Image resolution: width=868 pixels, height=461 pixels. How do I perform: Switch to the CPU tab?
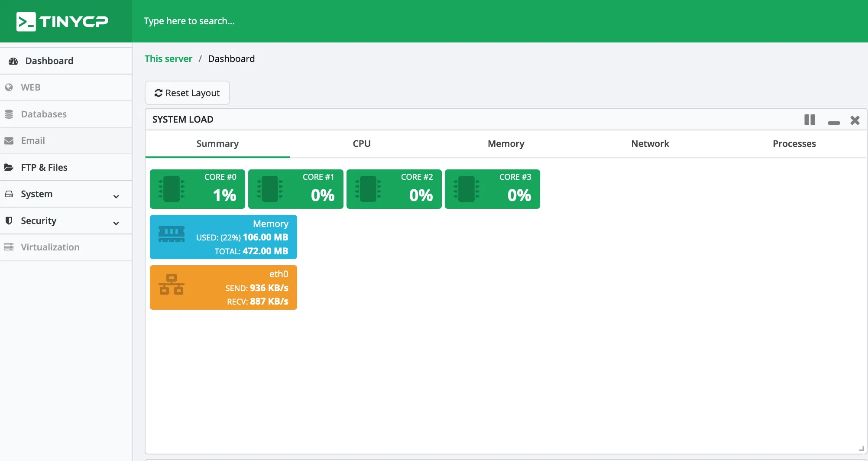tap(362, 144)
